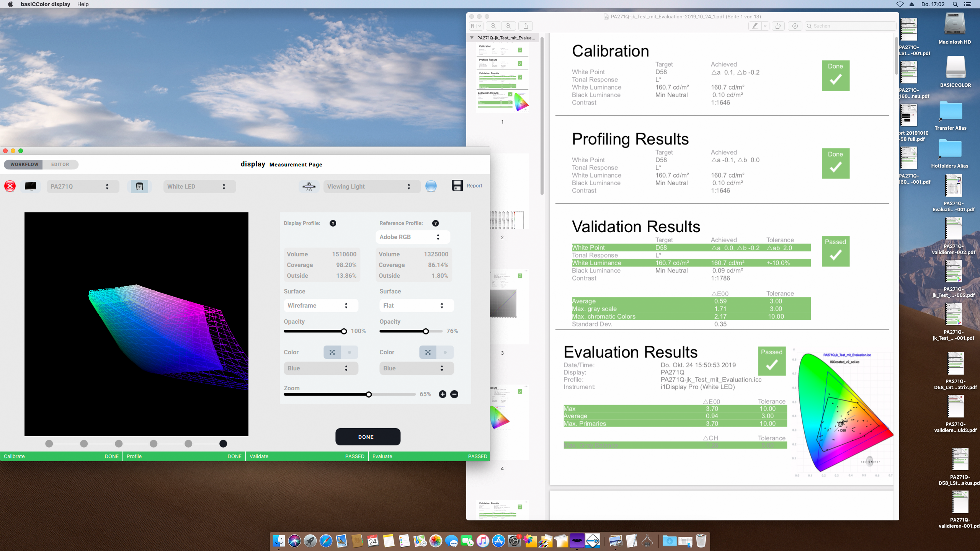
Task: Click the zoom plus icon
Action: (x=443, y=394)
